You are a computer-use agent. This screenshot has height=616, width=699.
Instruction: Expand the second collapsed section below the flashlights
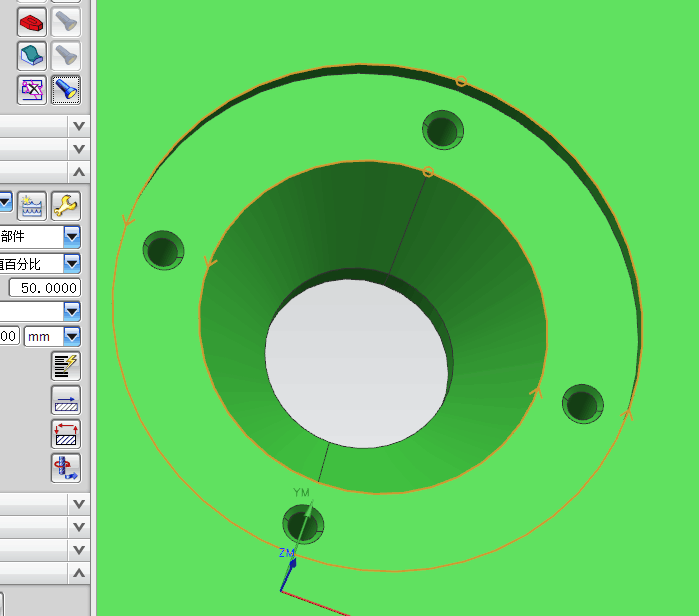coord(79,149)
